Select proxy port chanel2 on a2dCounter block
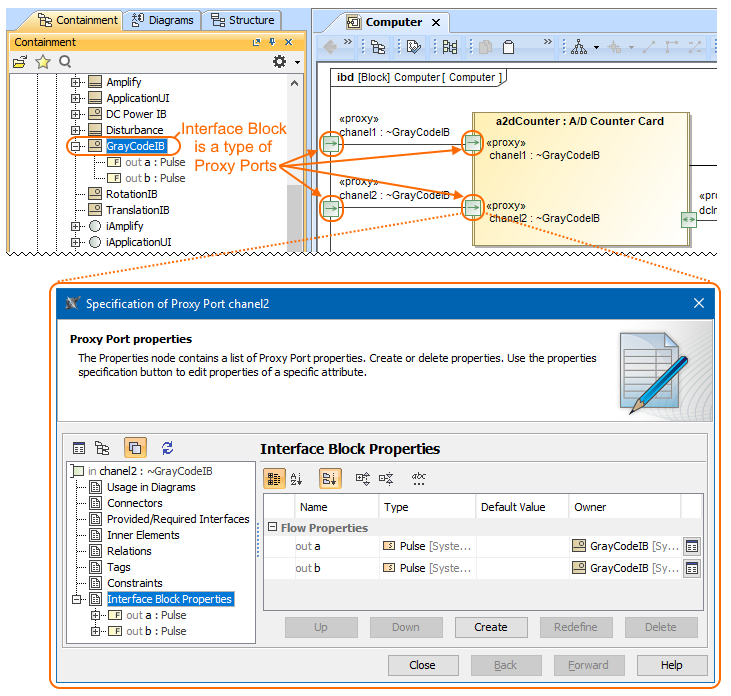 (x=472, y=207)
